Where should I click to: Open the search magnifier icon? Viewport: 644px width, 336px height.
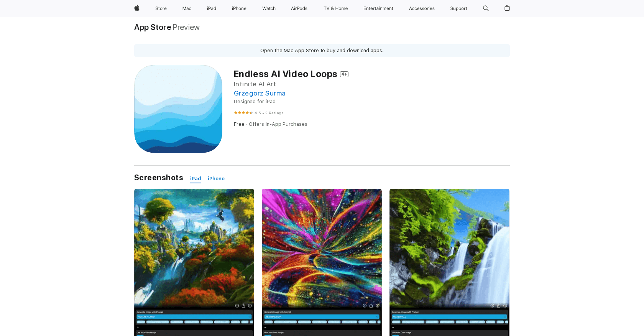coord(486,8)
